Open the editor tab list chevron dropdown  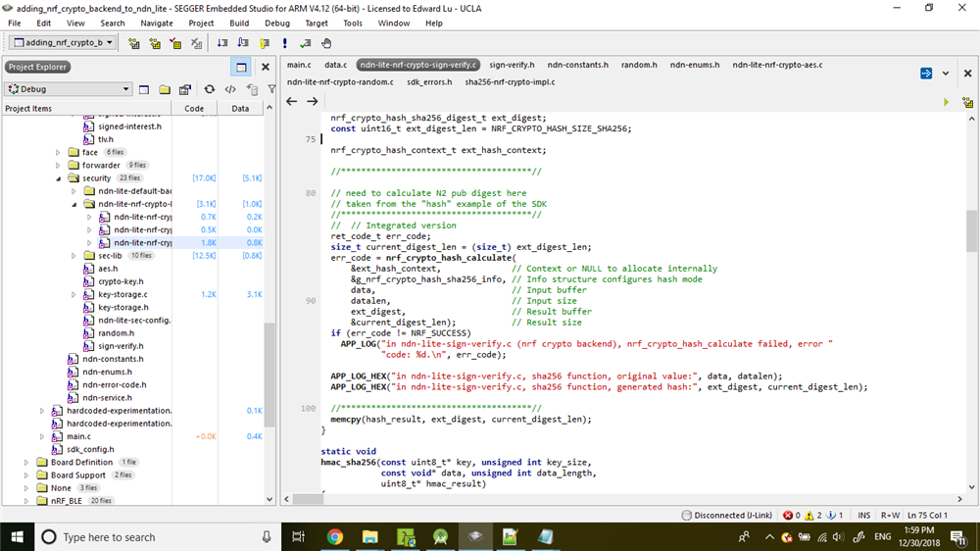(x=946, y=74)
